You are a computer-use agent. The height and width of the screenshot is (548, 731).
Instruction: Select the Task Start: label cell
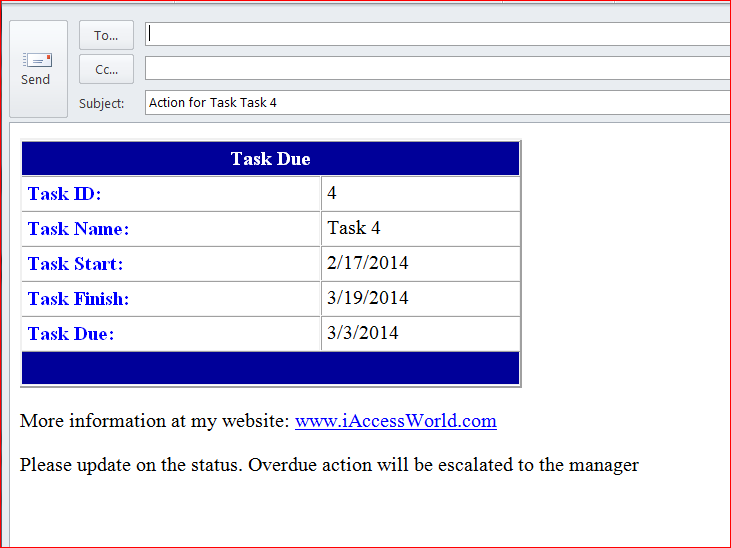pos(171,264)
